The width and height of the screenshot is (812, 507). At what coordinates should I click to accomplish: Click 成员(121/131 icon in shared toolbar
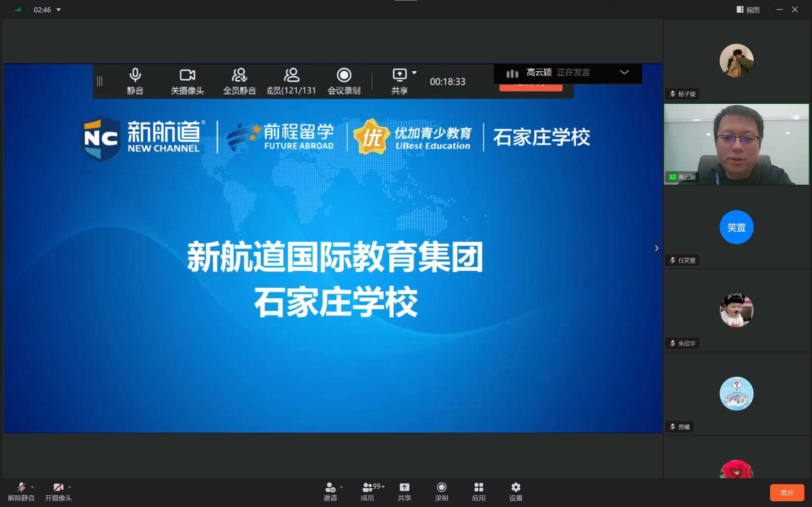(291, 75)
